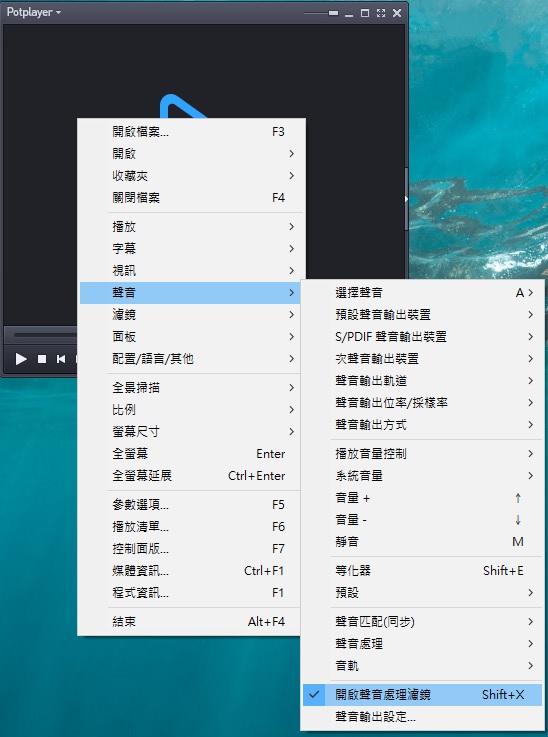Open 等化器 equalizer item
The height and width of the screenshot is (737, 548).
422,571
